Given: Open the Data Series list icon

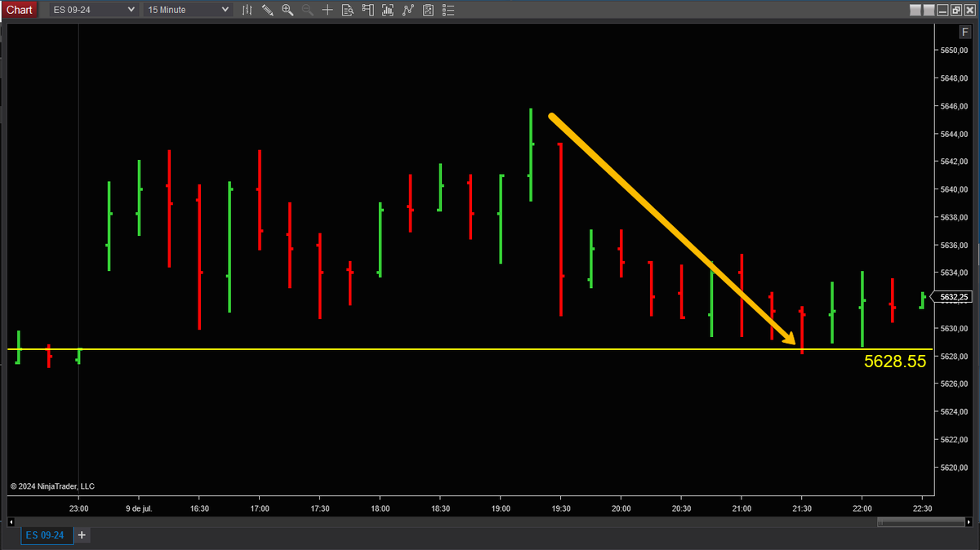Looking at the screenshot, I should [448, 10].
